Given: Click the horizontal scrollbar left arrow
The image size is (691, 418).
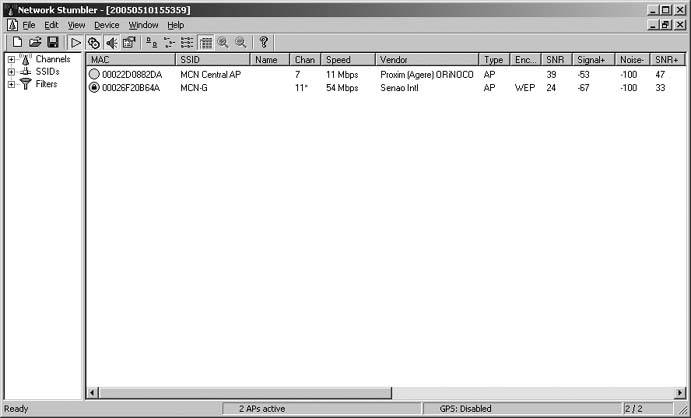Looking at the screenshot, I should pyautogui.click(x=93, y=392).
